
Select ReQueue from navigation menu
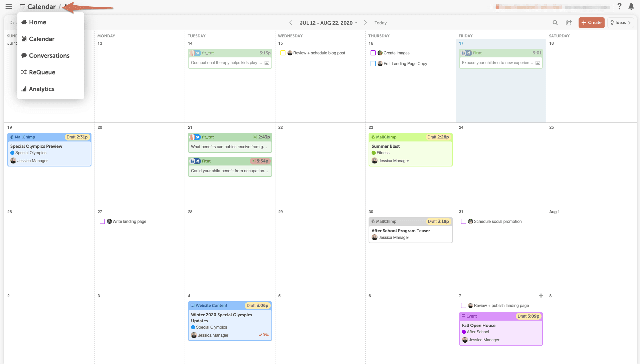(x=42, y=72)
